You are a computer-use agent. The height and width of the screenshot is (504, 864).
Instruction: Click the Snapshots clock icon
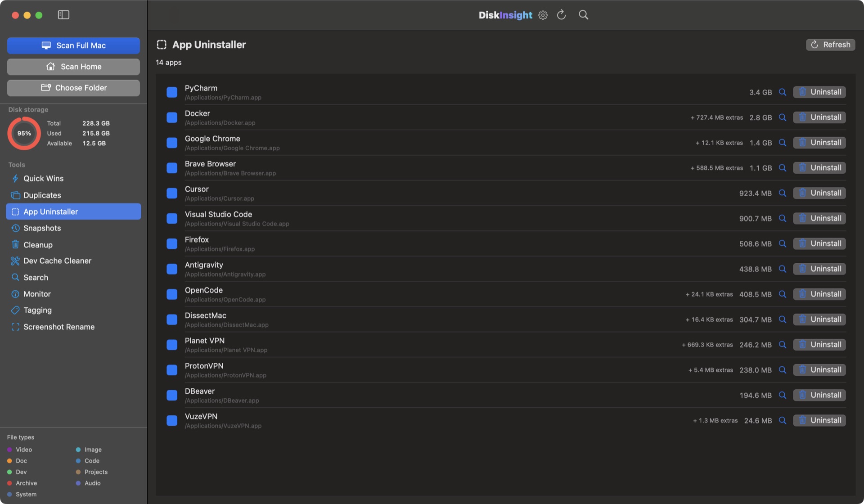click(x=15, y=228)
